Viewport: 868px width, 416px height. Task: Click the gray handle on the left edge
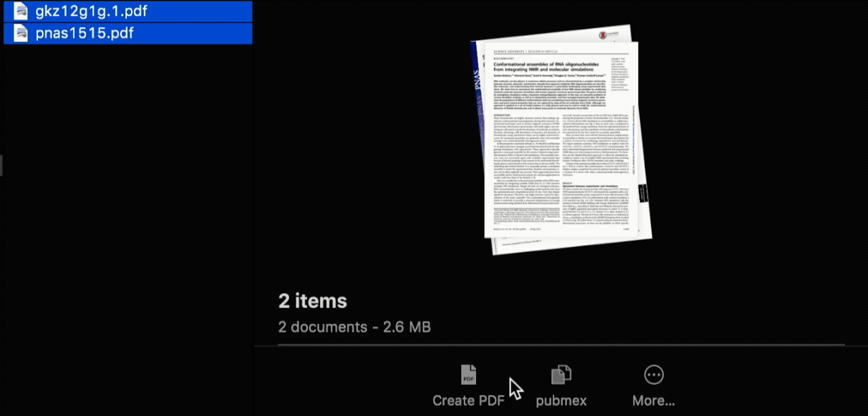click(1, 165)
